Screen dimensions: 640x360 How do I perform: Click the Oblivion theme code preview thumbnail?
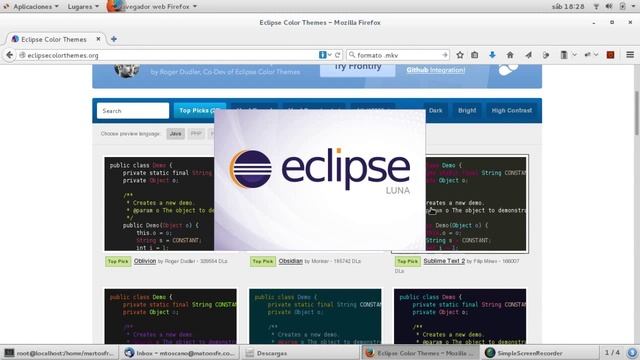pos(159,204)
